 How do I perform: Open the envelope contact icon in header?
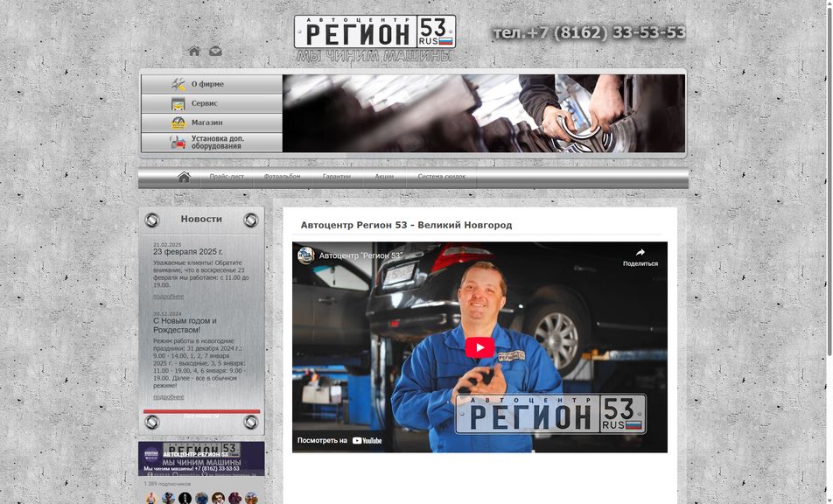(x=215, y=51)
